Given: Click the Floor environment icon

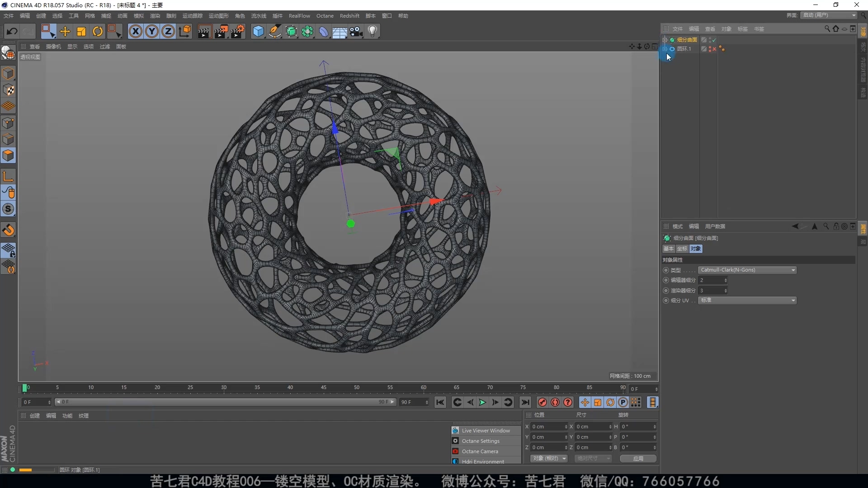Looking at the screenshot, I should pyautogui.click(x=340, y=31).
